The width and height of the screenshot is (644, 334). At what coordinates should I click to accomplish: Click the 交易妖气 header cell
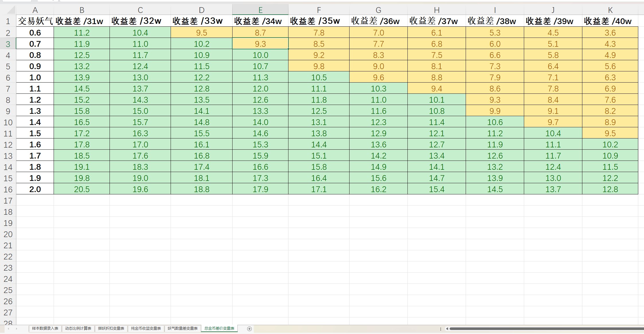tap(35, 21)
